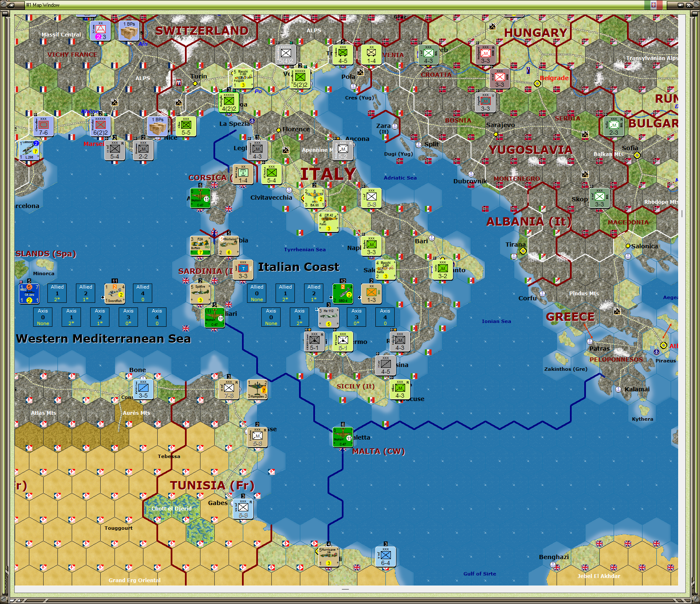The width and height of the screenshot is (700, 604).
Task: Select Italian Coast Axis 3 sea box
Action: click(x=357, y=317)
